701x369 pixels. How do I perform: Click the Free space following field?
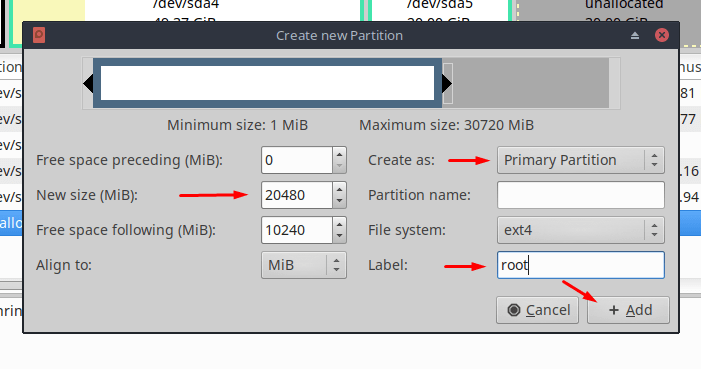tap(297, 230)
